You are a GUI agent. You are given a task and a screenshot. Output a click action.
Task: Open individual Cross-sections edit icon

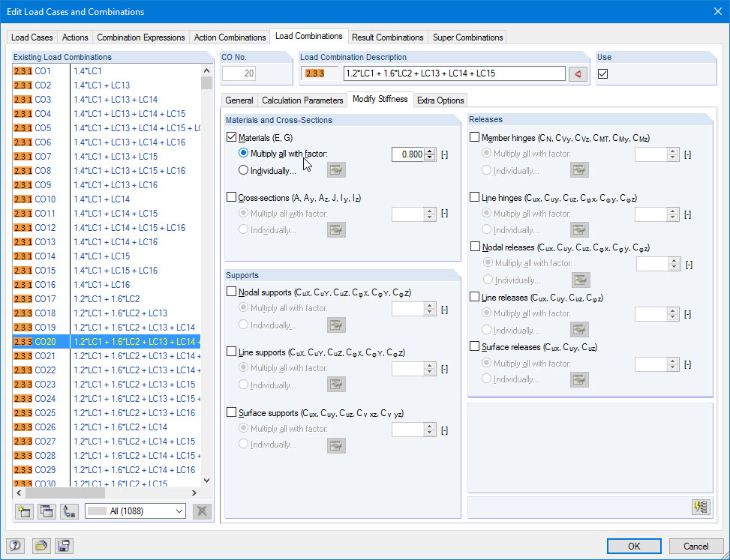point(336,229)
